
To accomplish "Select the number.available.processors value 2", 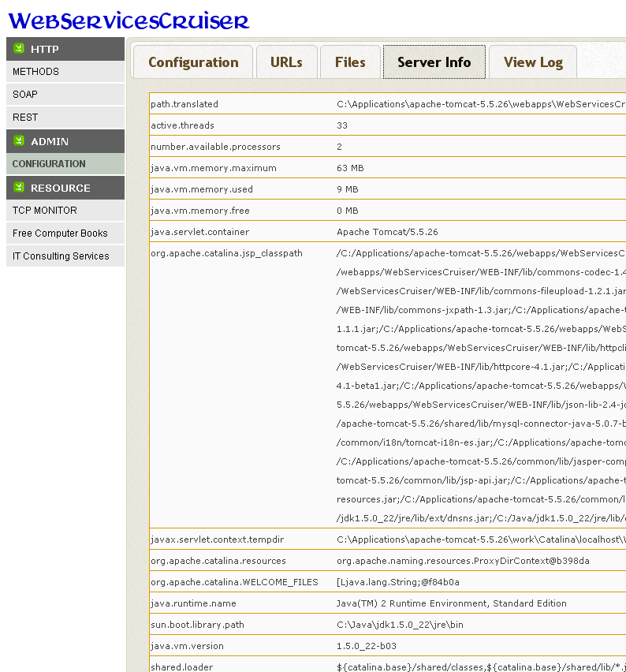I will [339, 147].
